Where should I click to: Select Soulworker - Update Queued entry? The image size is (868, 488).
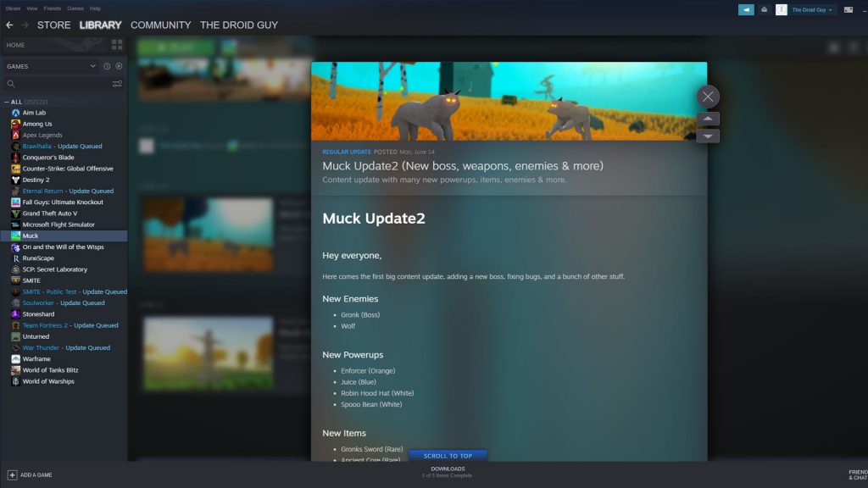(64, 302)
